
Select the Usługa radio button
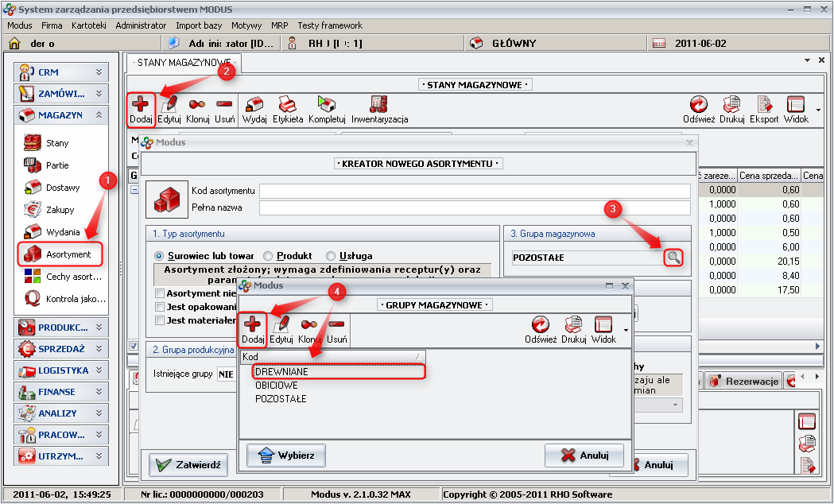332,256
